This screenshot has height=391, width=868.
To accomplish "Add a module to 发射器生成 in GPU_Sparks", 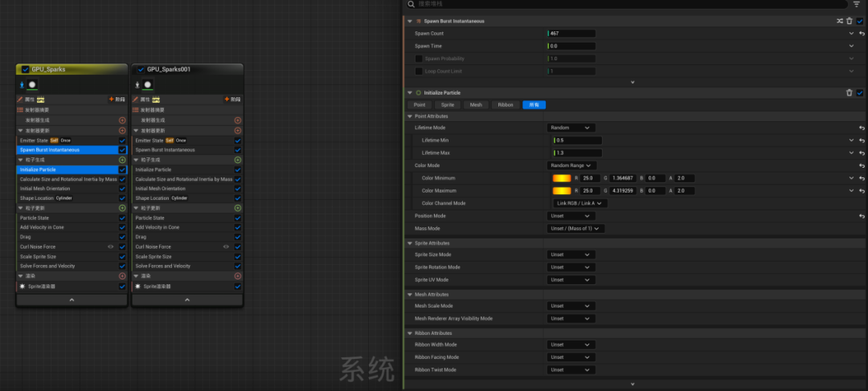I will (x=122, y=120).
